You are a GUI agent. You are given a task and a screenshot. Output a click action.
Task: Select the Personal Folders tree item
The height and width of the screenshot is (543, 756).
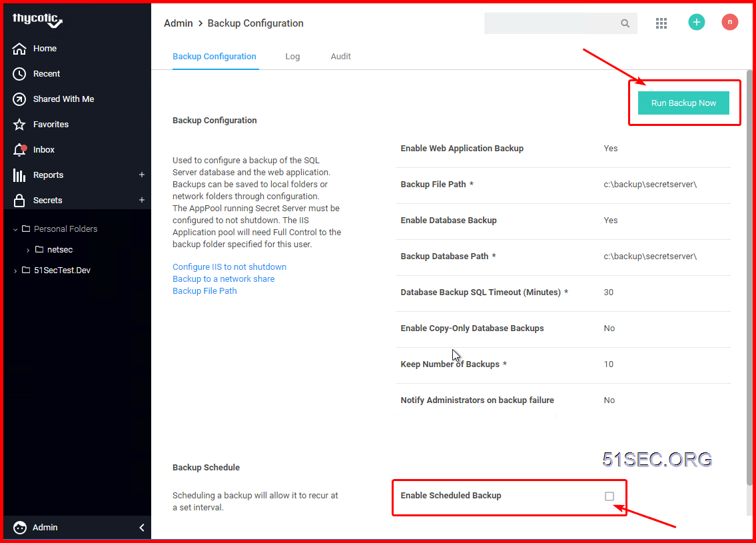click(x=65, y=229)
